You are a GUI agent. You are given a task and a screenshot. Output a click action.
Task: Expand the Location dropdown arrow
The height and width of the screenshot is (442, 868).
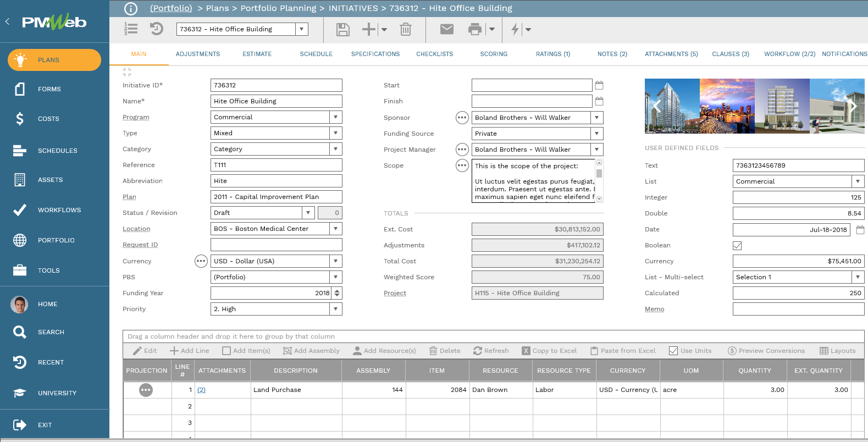[335, 229]
